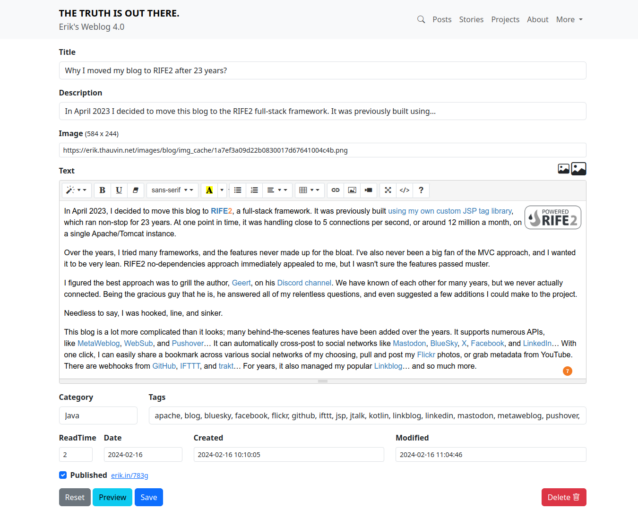Image resolution: width=638 pixels, height=510 pixels.
Task: Click the Description input field
Action: (322, 111)
